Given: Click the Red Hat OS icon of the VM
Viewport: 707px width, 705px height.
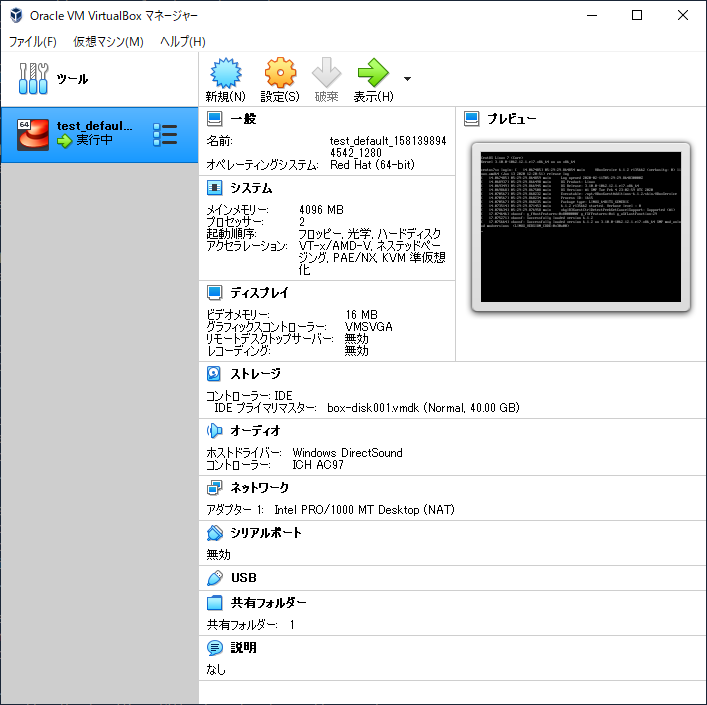Looking at the screenshot, I should point(33,134).
